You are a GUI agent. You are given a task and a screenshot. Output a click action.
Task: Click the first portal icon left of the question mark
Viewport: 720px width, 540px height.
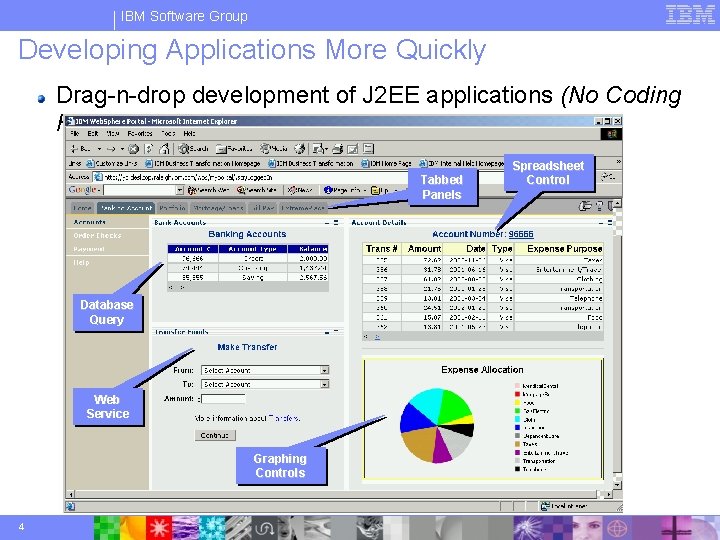tap(585, 206)
